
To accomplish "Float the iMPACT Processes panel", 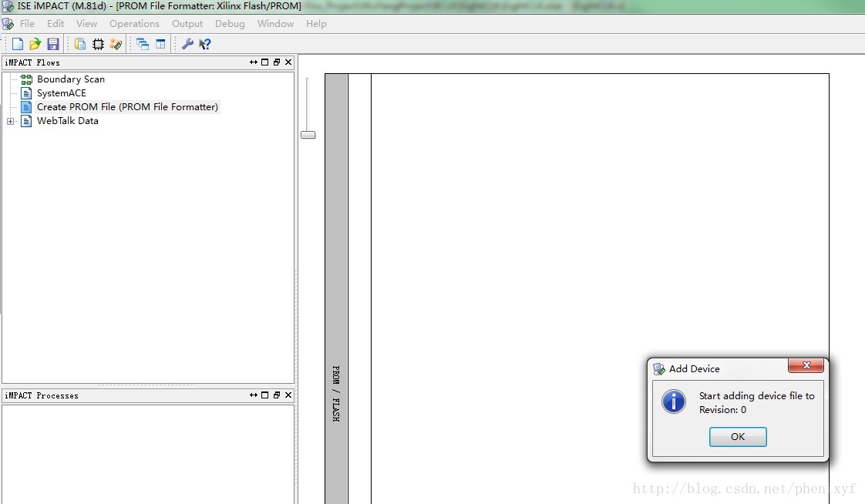I will [x=276, y=395].
